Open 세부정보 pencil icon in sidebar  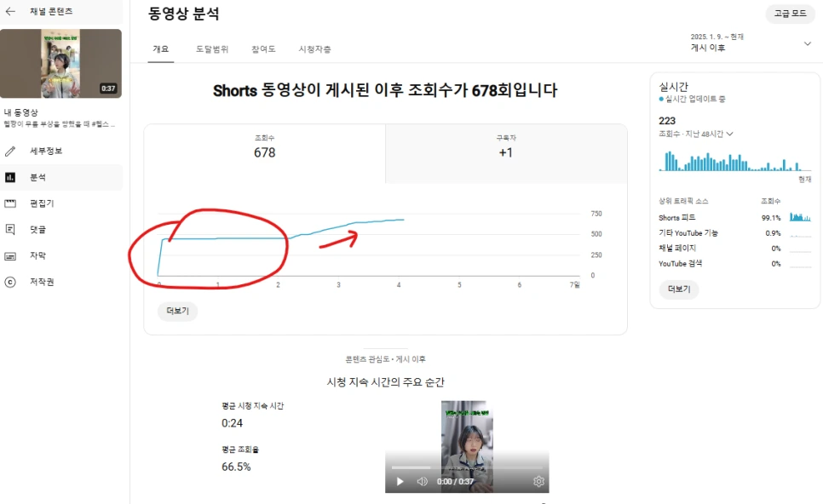(10, 151)
